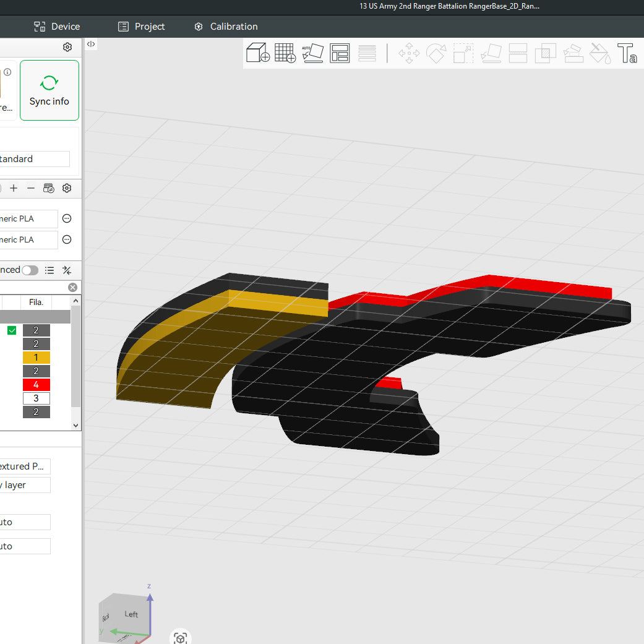Viewport: 644px width, 644px height.
Task: Select the Text shape tool
Action: point(627,53)
